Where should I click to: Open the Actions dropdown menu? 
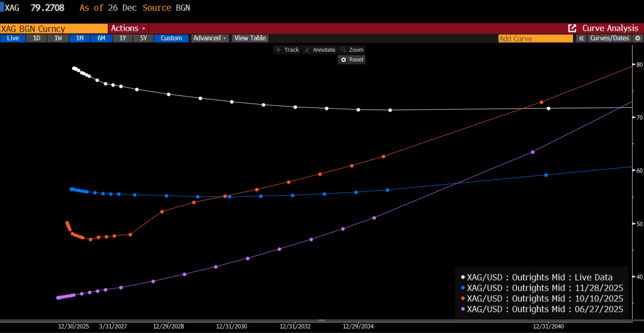[x=128, y=28]
